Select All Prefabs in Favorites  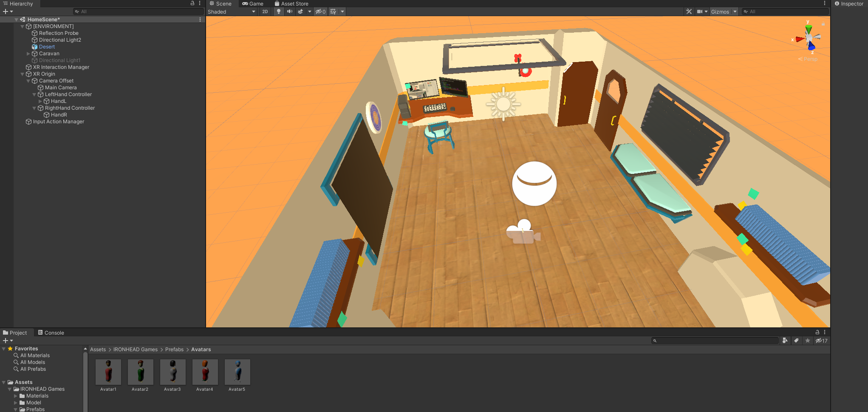pos(33,369)
